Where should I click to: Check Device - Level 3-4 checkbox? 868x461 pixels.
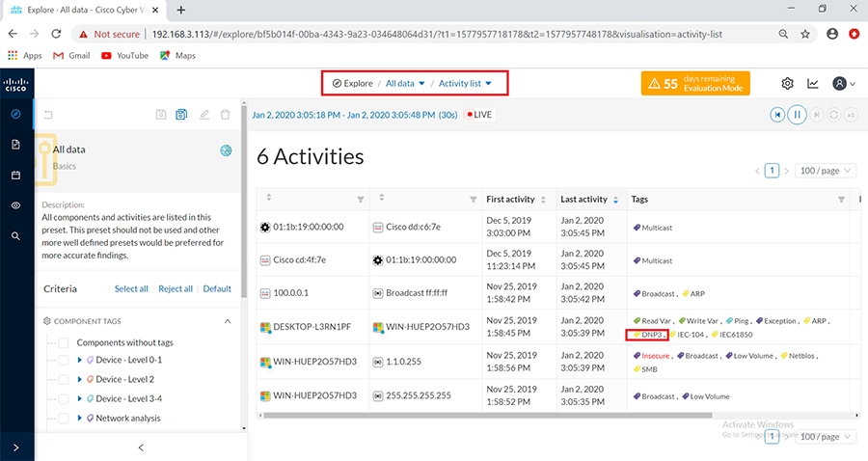pos(64,399)
